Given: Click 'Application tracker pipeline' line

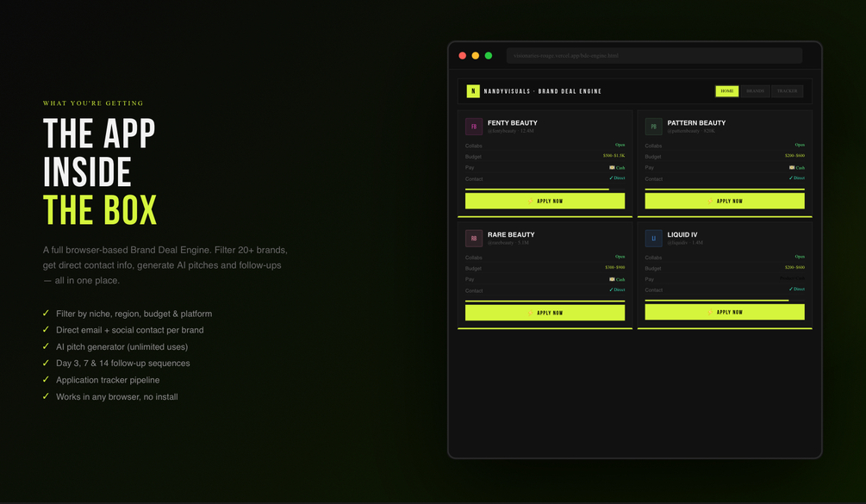Looking at the screenshot, I should 108,380.
